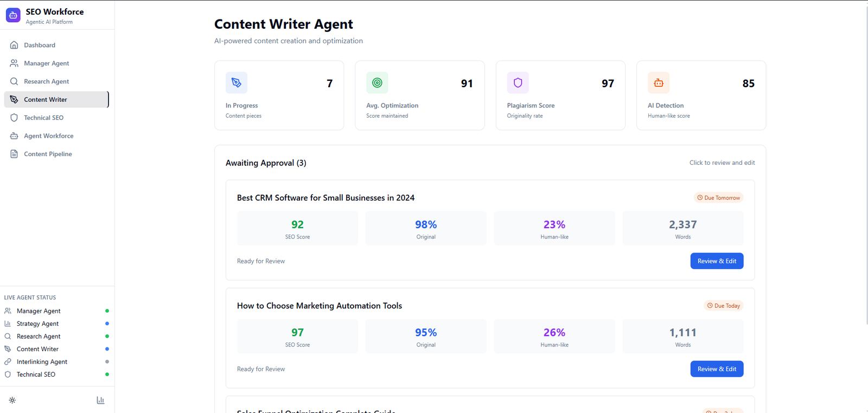868x413 pixels.
Task: Click the Content Writer pen icon in navigation
Action: pos(14,100)
